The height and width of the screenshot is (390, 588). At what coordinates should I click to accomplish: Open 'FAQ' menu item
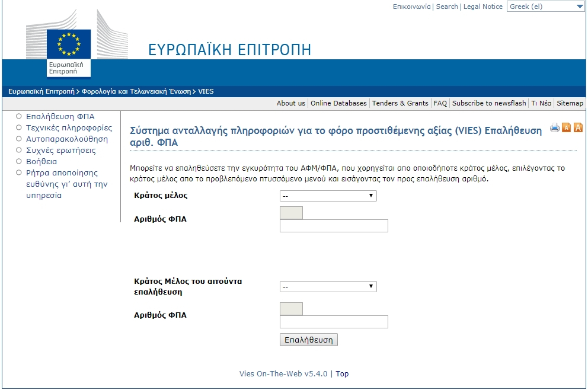[x=440, y=103]
